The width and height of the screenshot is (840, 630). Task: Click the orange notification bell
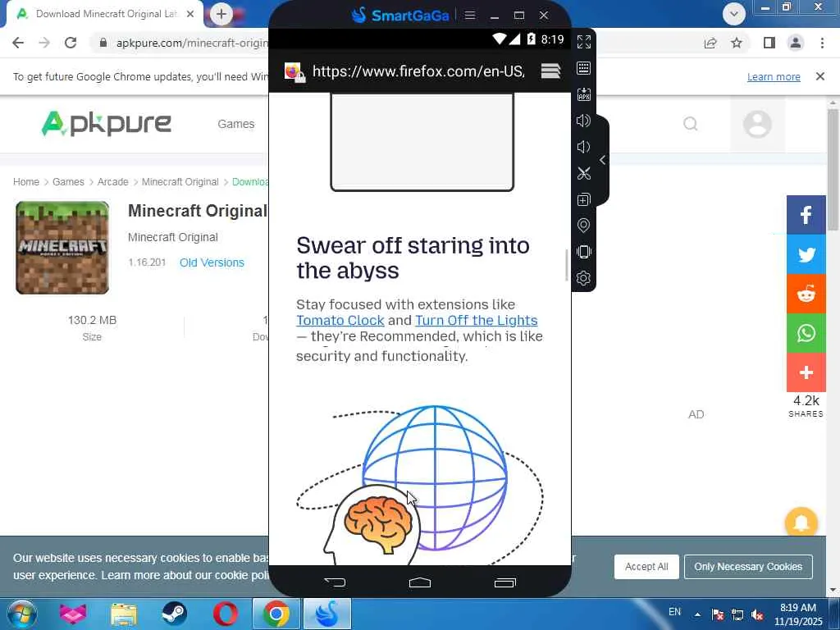click(801, 523)
